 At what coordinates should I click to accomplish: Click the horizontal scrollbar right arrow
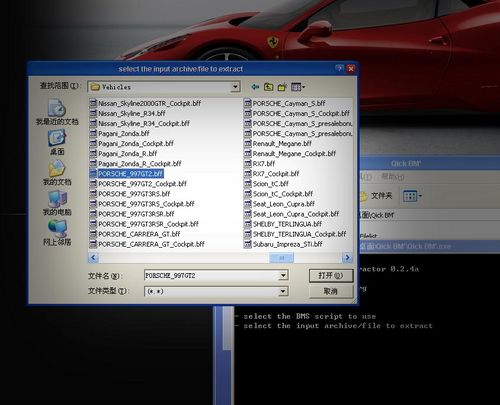click(347, 257)
